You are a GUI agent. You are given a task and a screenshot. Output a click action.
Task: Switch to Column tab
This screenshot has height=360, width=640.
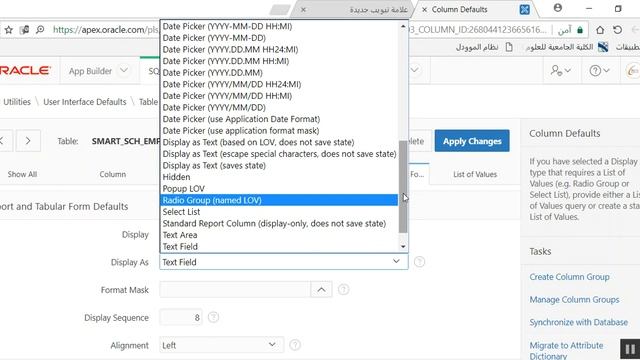point(113,174)
